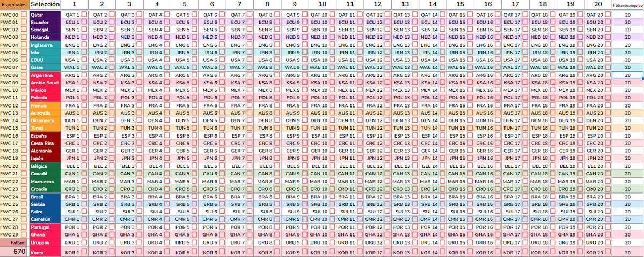644x257 pixels.
Task: Select the Uruguay team cell
Action: point(45,242)
